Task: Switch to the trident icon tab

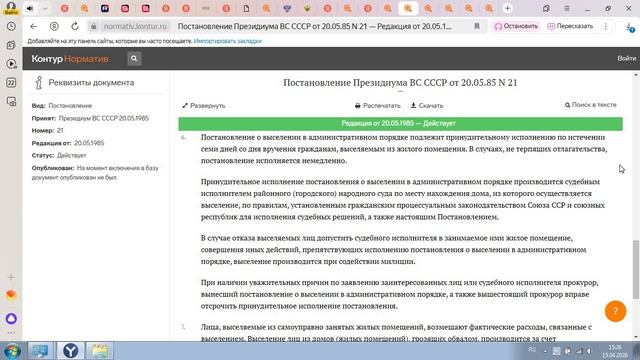Action: [x=287, y=8]
